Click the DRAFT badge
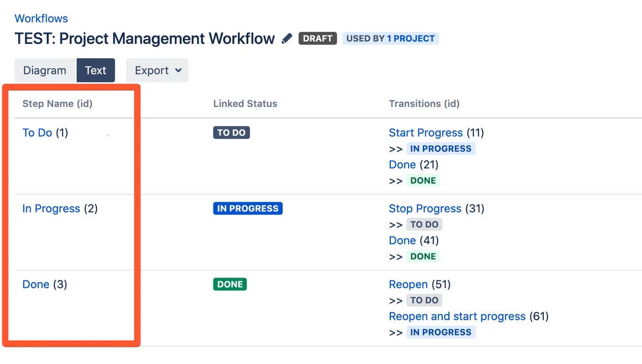This screenshot has width=642, height=364. tap(317, 38)
